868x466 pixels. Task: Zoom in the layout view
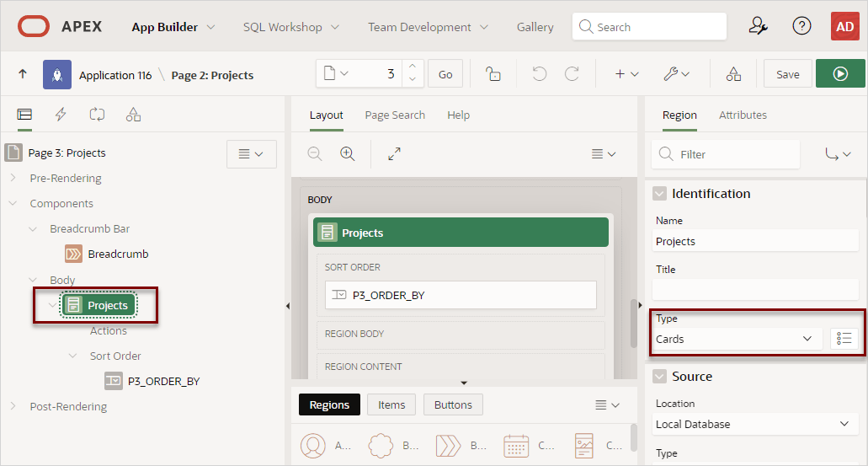pyautogui.click(x=347, y=153)
